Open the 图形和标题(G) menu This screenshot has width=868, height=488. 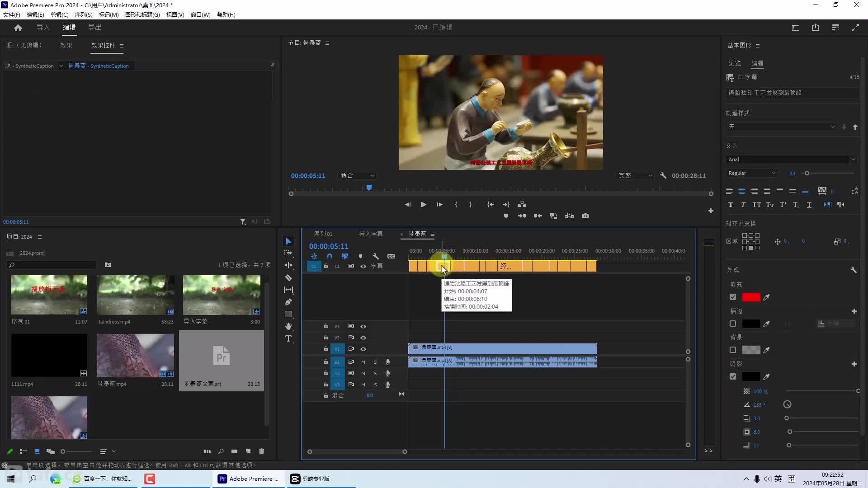click(142, 14)
